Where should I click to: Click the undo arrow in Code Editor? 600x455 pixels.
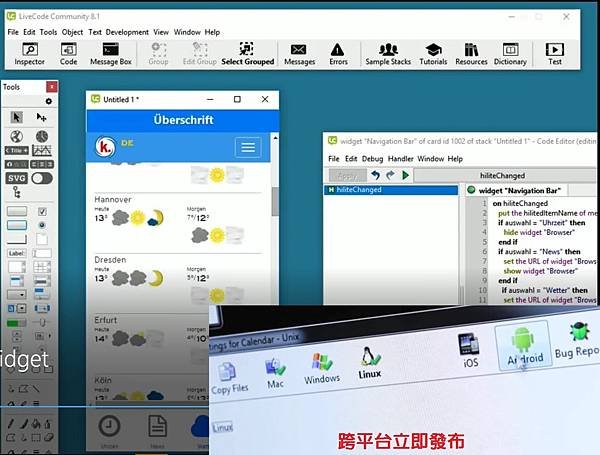click(375, 176)
